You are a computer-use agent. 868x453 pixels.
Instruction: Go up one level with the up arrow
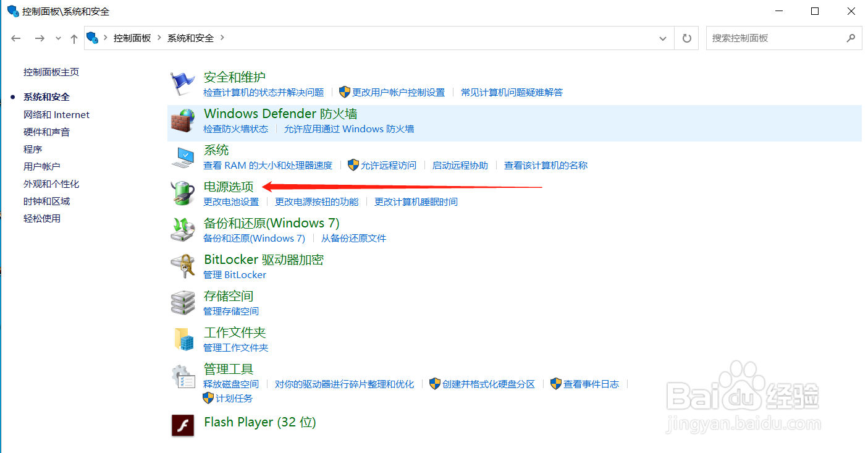pos(74,38)
